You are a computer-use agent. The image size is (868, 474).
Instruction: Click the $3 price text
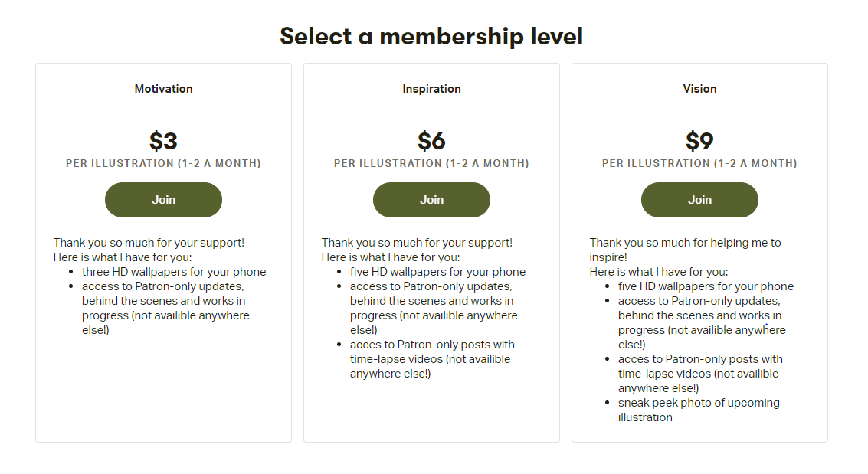[163, 140]
